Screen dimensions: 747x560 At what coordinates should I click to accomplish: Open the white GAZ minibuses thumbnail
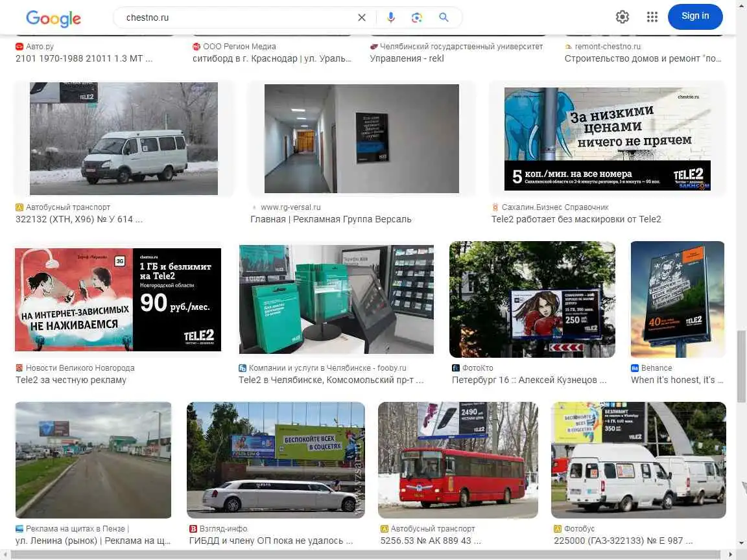tap(638, 460)
